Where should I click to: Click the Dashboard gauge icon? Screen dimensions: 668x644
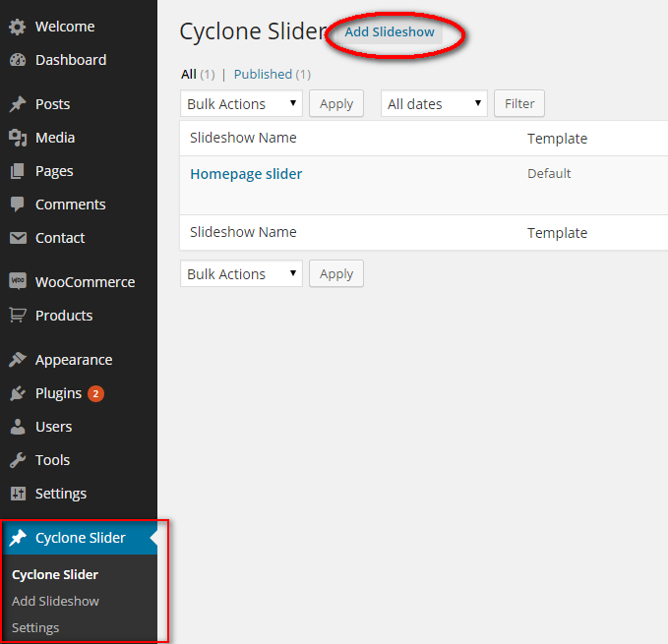(x=18, y=60)
